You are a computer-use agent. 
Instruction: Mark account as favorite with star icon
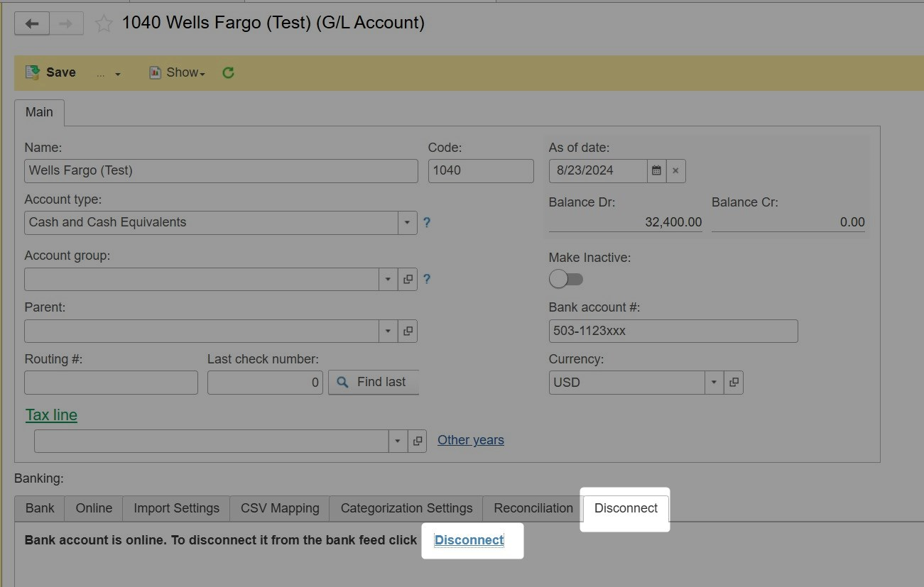click(x=104, y=23)
